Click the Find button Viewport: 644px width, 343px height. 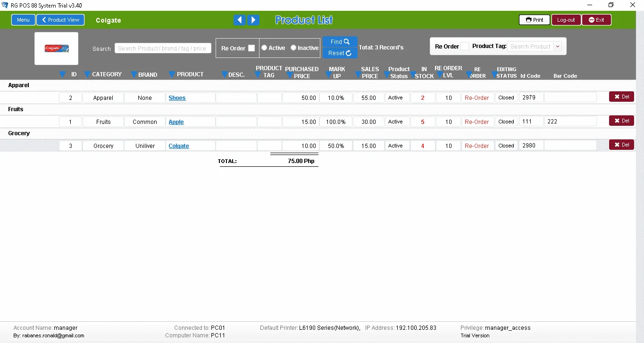coord(340,42)
